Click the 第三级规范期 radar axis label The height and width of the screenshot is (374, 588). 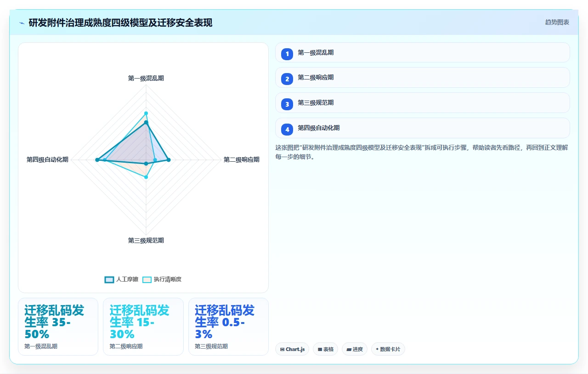(146, 240)
